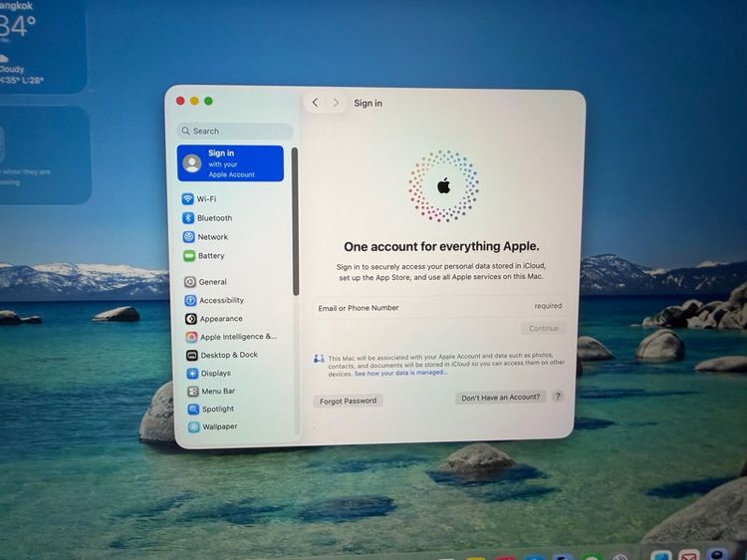Click the Email or Phone Number field
Viewport: 747px width, 560px height.
[x=439, y=308]
